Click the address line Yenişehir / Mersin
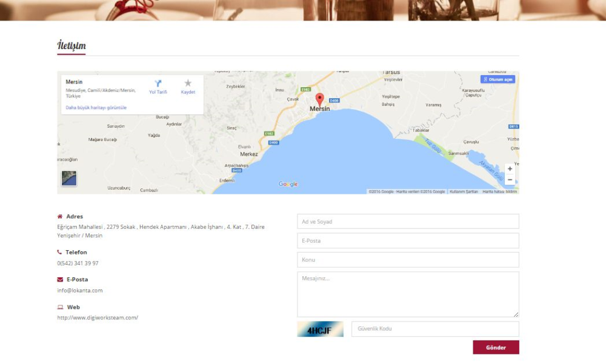This screenshot has width=606, height=364. point(79,236)
